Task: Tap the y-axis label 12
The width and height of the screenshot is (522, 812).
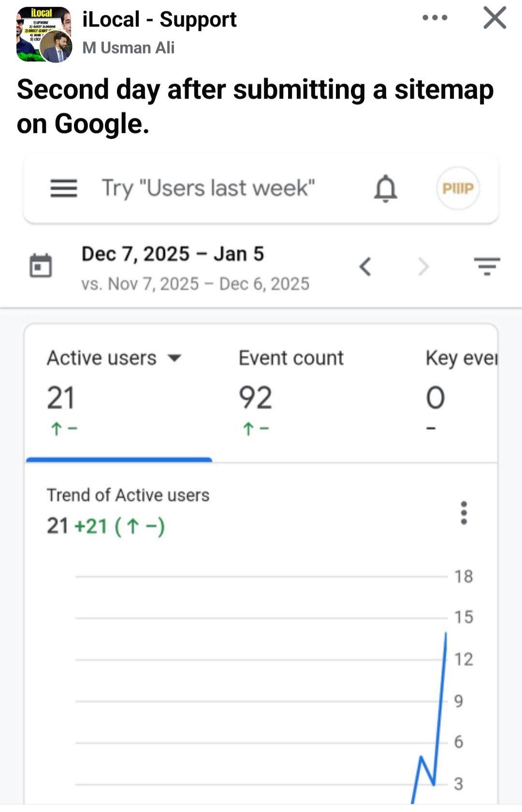Action: click(464, 659)
